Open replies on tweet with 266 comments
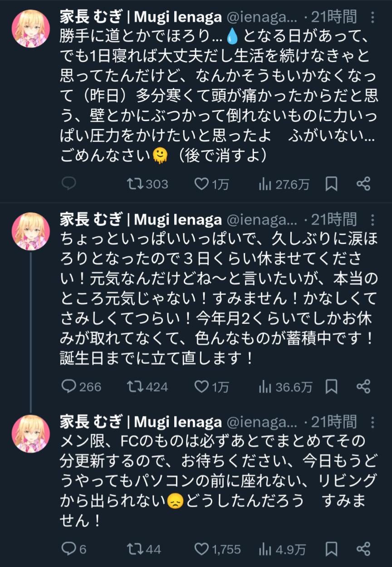The height and width of the screenshot is (567, 392). click(x=68, y=386)
